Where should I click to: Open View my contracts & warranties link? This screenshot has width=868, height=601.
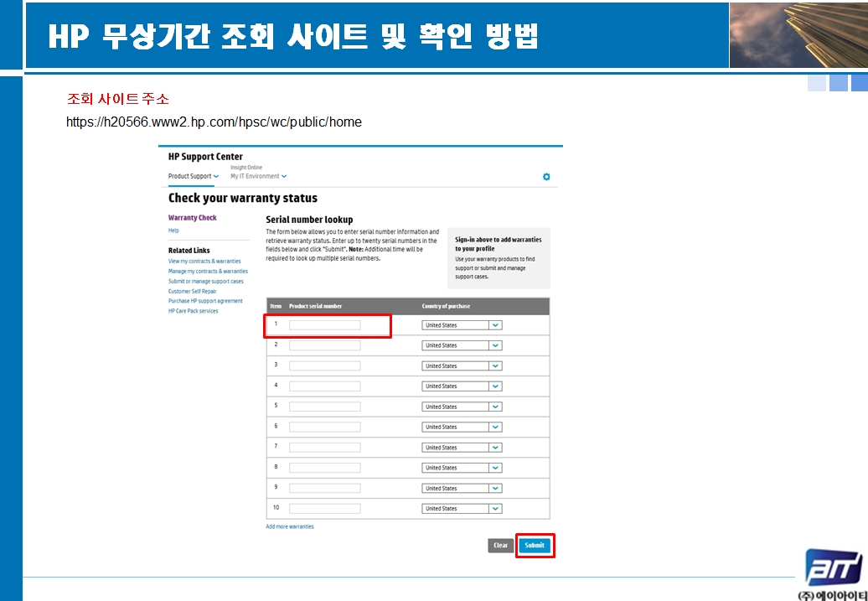(x=204, y=261)
